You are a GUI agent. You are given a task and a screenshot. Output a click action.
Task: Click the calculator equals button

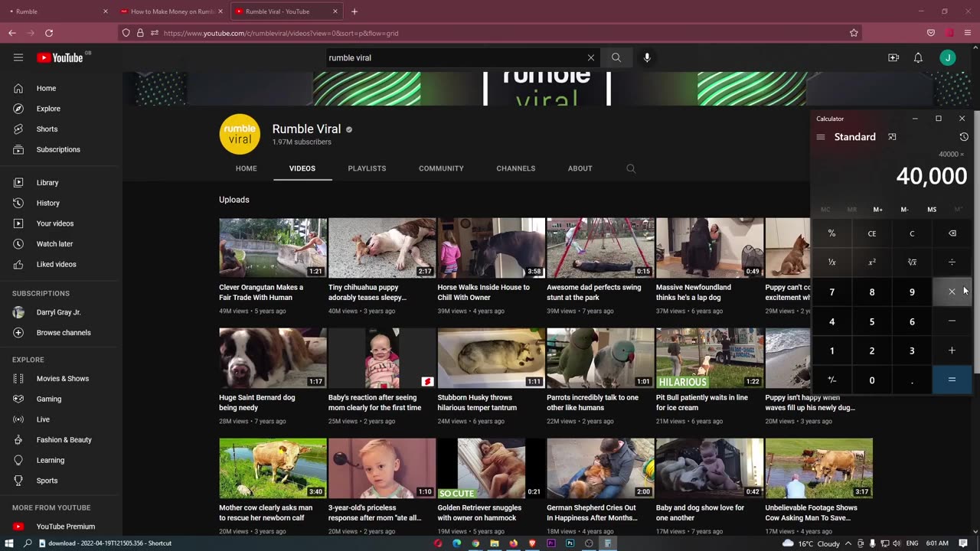[x=952, y=380]
